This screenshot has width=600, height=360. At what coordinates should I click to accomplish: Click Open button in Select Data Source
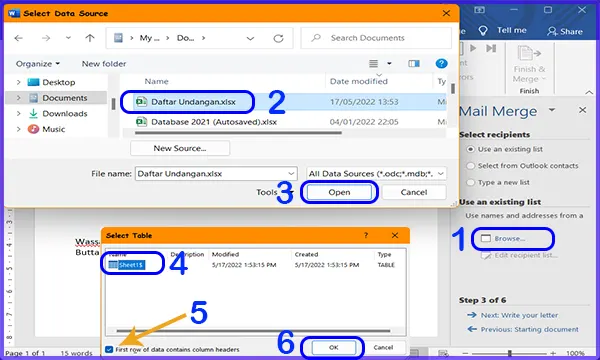(339, 192)
